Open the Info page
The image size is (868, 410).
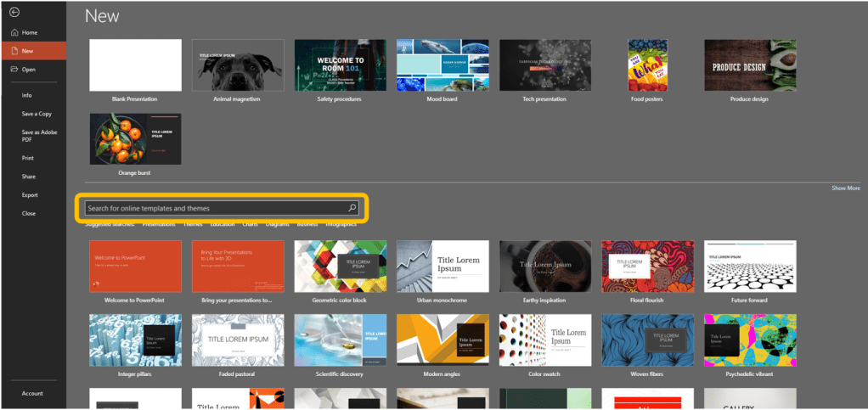pos(26,95)
